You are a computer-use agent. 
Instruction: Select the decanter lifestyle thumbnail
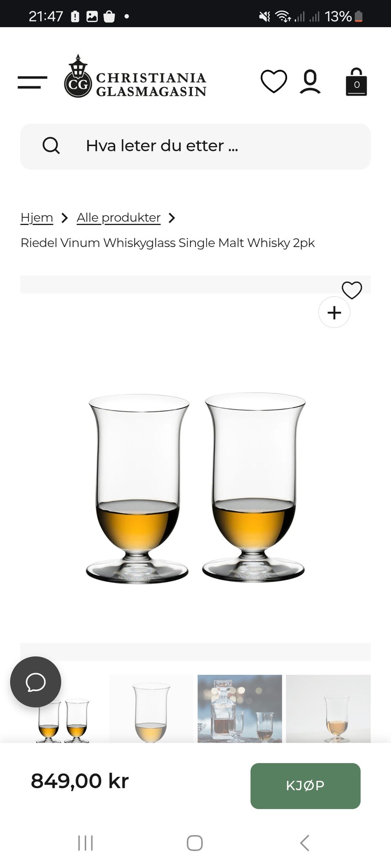tap(239, 709)
